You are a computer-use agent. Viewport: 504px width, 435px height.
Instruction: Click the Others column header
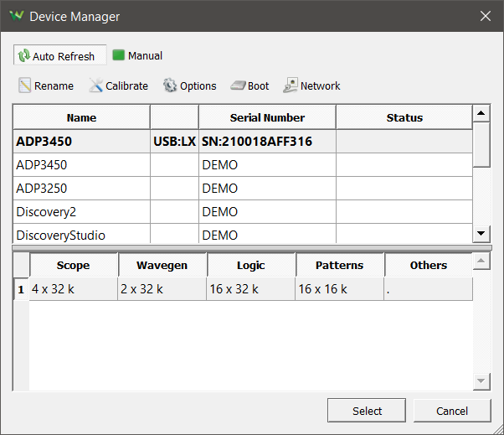click(429, 265)
